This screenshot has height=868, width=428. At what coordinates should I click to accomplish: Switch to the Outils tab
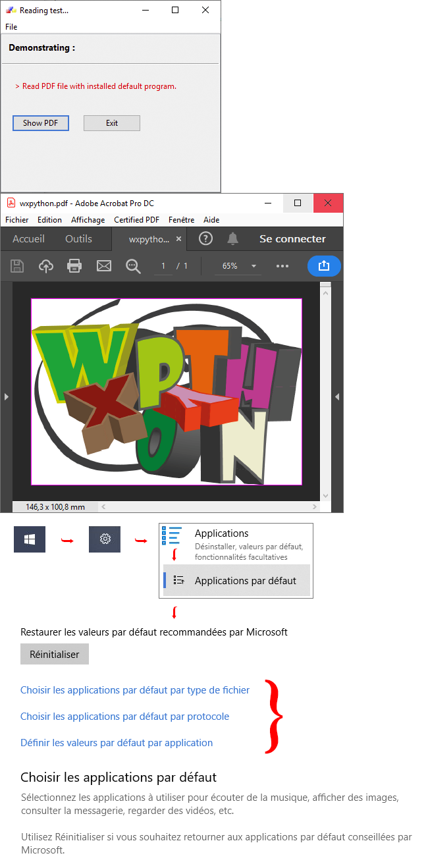coord(78,239)
